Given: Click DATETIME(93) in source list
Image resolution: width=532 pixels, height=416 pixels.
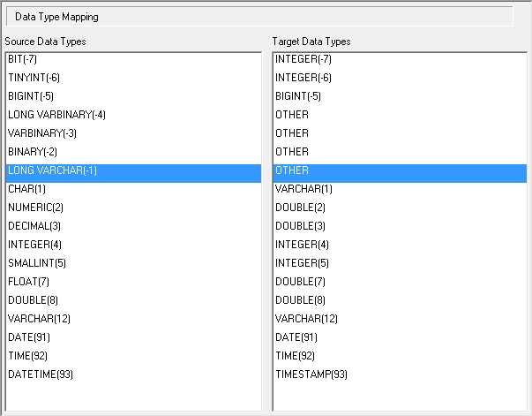Looking at the screenshot, I should point(41,374).
